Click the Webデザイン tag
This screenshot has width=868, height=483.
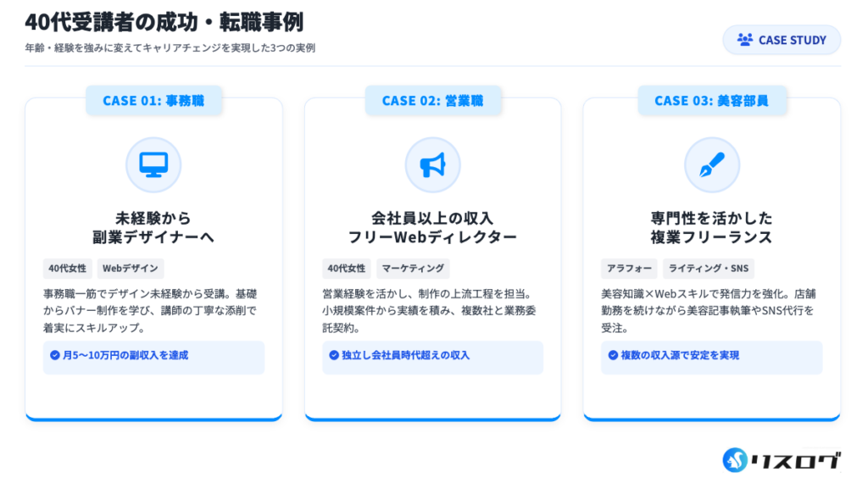[x=131, y=269]
